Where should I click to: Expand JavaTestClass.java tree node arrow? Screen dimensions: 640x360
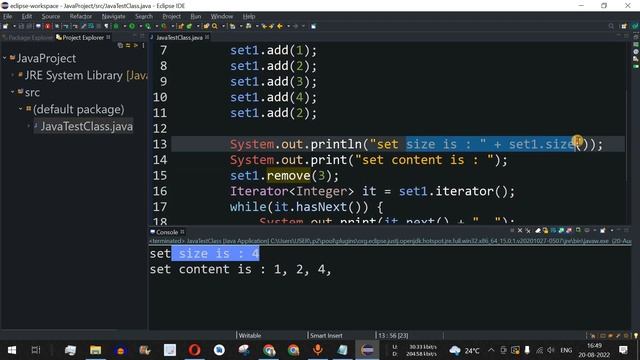point(29,126)
